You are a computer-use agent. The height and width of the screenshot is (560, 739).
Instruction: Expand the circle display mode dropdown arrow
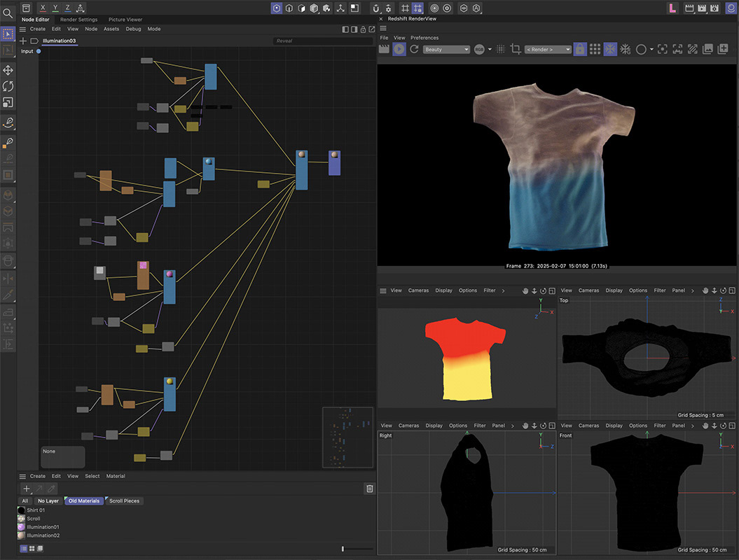tap(652, 50)
